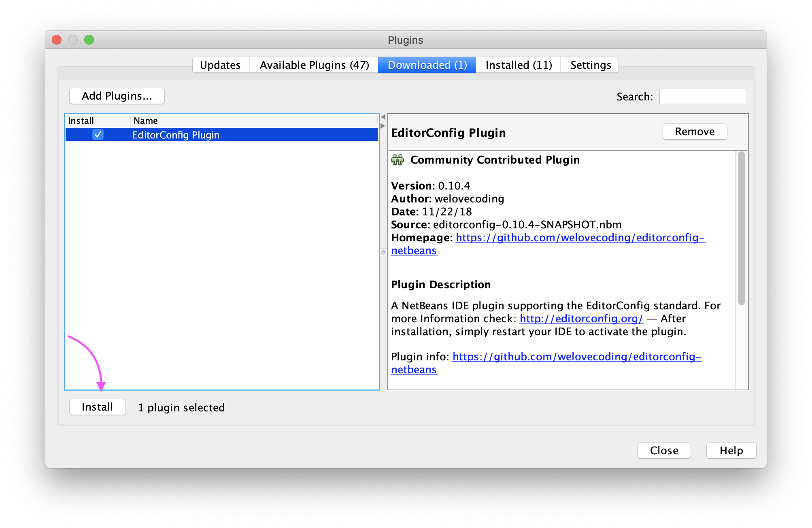Viewport: 812px width, 528px height.
Task: Collapse left pane with divider left arrow
Action: tap(383, 117)
